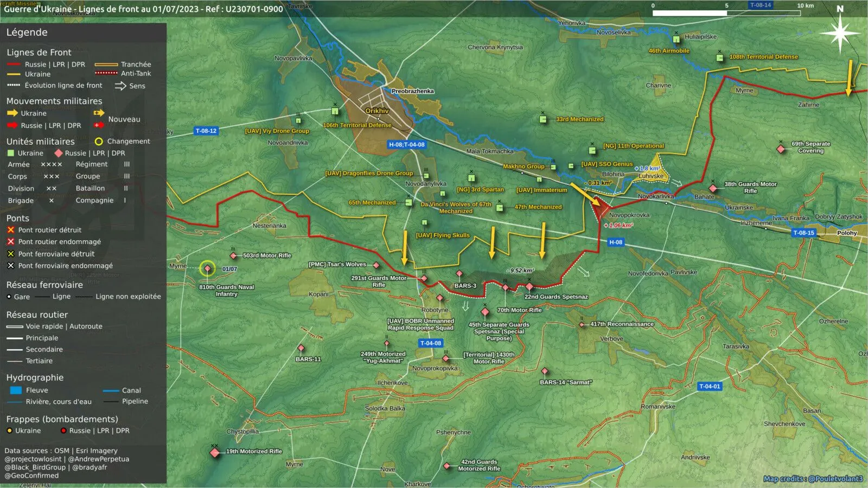Click the Orikhiv town label

(377, 111)
